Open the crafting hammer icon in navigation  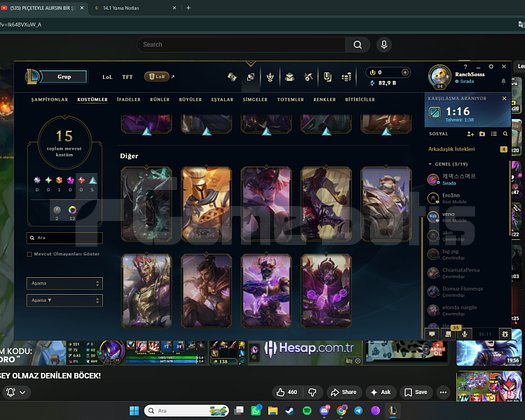[x=308, y=77]
